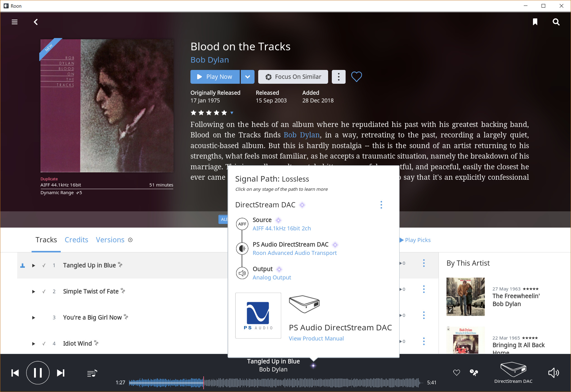The width and height of the screenshot is (571, 392).
Task: Click the lossless sparkle beside Source
Action: (x=278, y=220)
